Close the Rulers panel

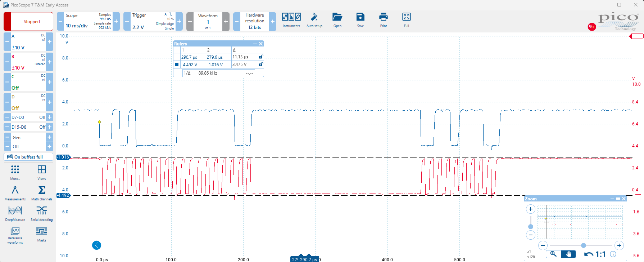(261, 44)
